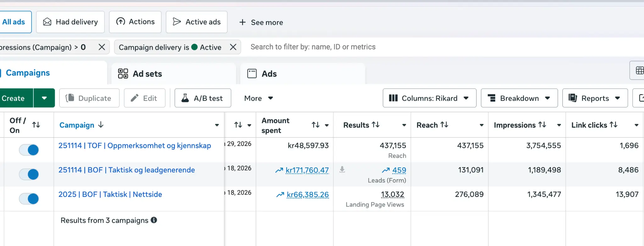
Task: Sort by the Campaign column header
Action: click(81, 125)
